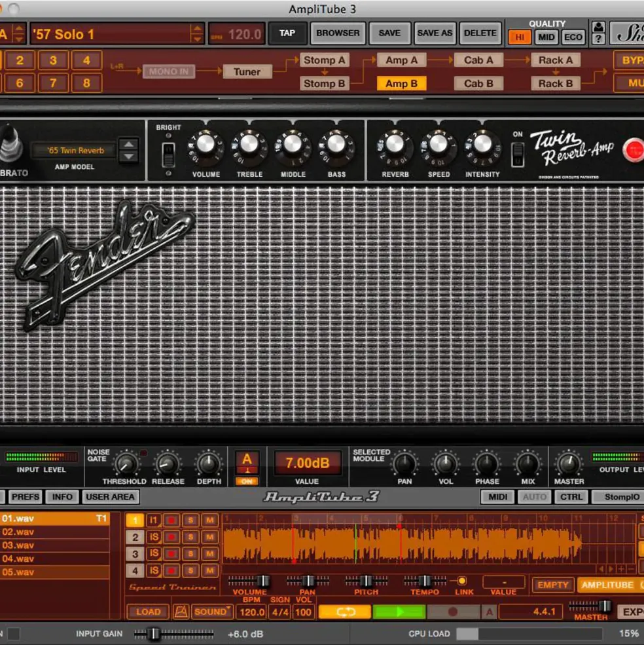Image resolution: width=644 pixels, height=645 pixels.
Task: Open the '57 Solo 1 preset selector
Action: 111,34
